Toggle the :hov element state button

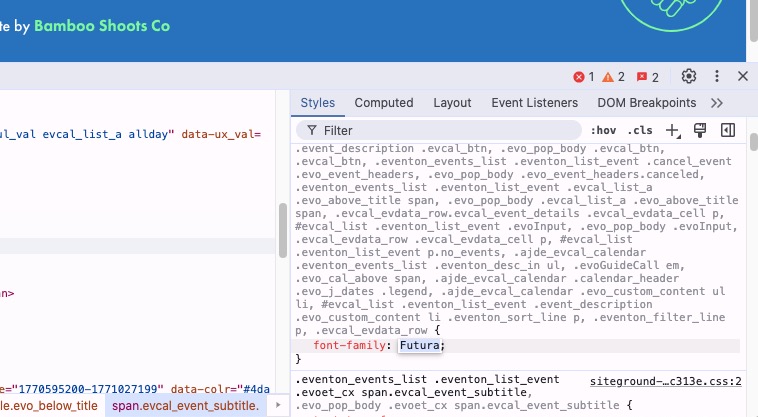coord(603,130)
